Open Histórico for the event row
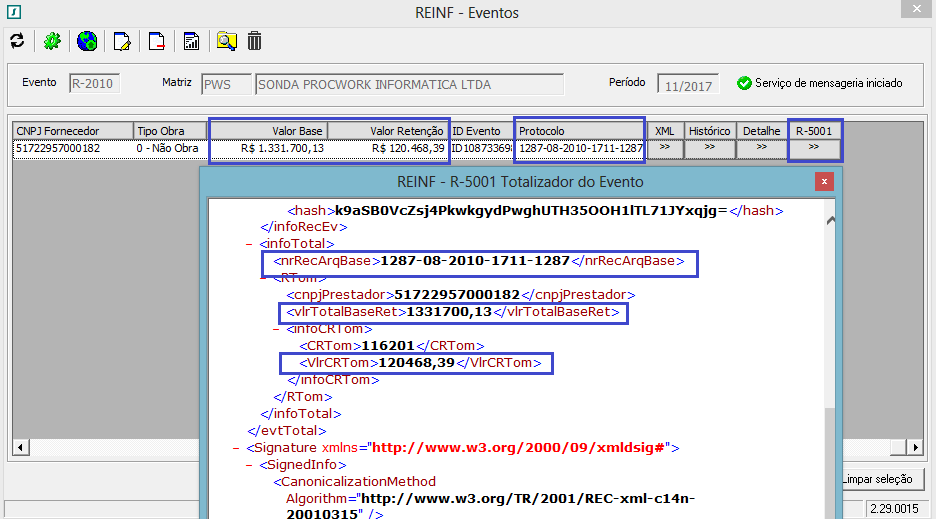936x519 pixels. pos(709,148)
